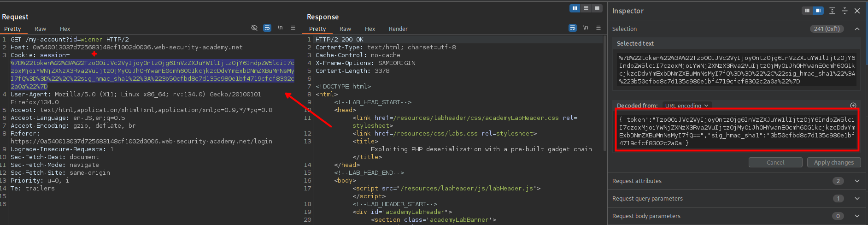This screenshot has height=225, width=868.
Task: Open the Request panel hamburger menu
Action: click(x=293, y=28)
